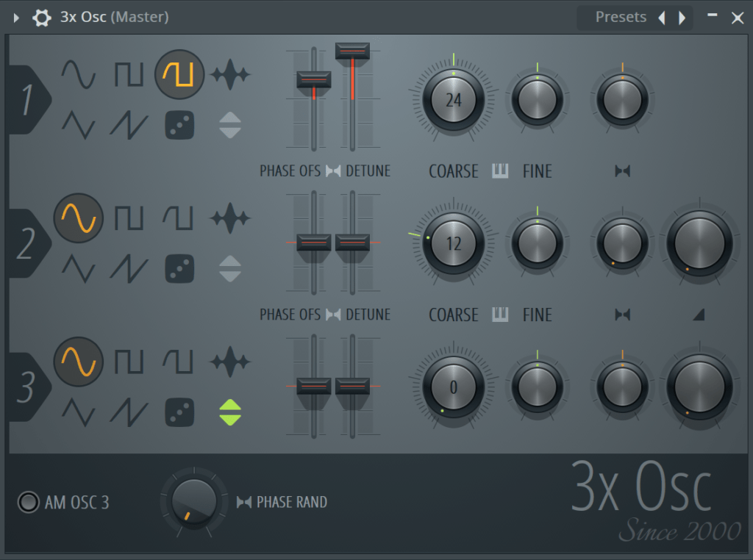Toggle invert arrows on oscillator 2

pos(230,268)
